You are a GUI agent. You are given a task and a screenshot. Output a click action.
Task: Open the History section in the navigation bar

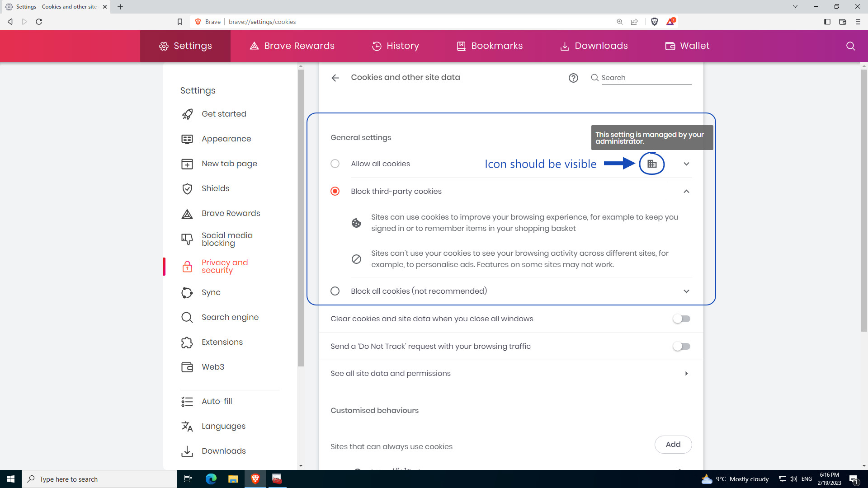pyautogui.click(x=396, y=46)
